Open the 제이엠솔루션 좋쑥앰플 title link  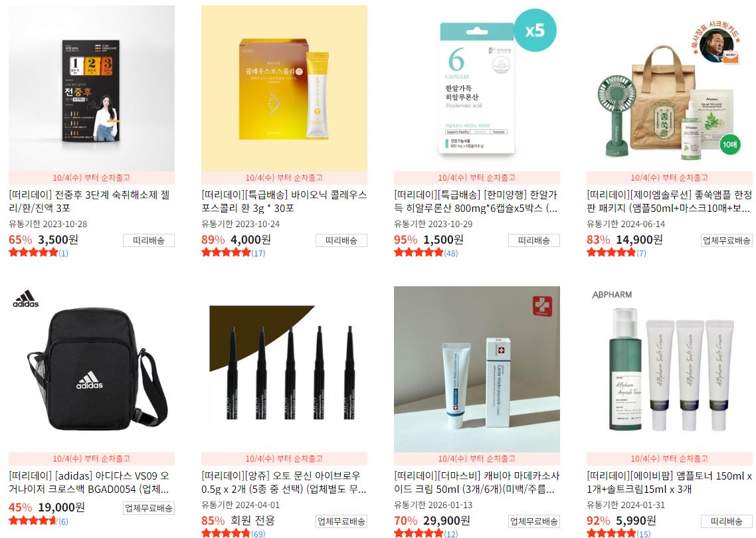click(x=669, y=201)
